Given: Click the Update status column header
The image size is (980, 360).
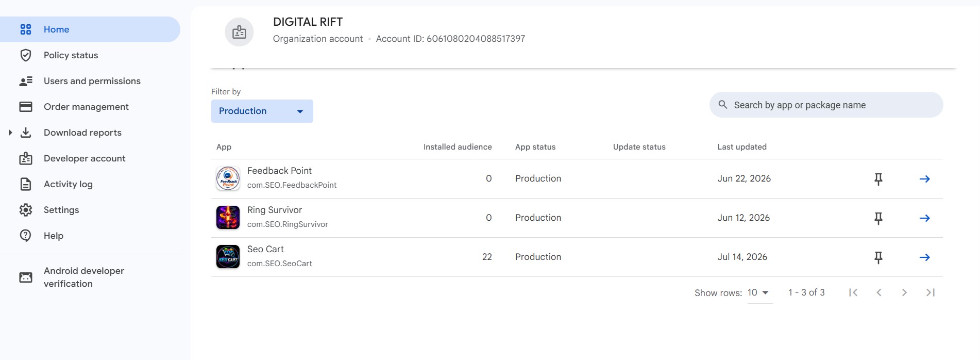Looking at the screenshot, I should (x=639, y=147).
